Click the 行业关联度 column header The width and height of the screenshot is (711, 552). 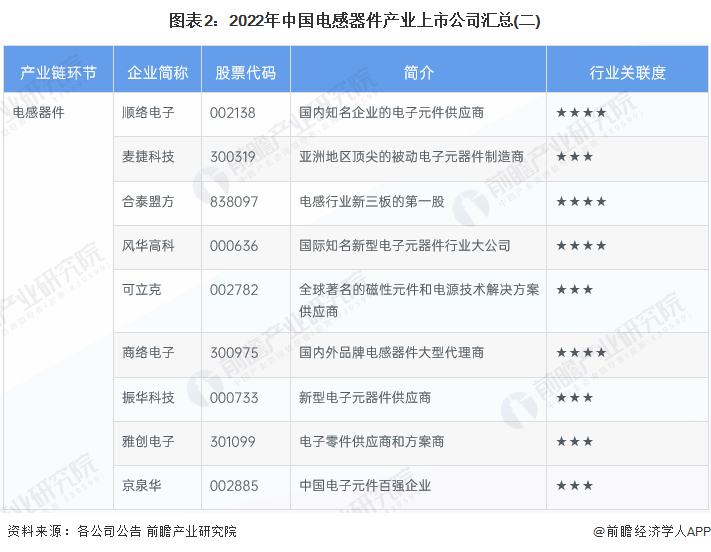pos(627,73)
